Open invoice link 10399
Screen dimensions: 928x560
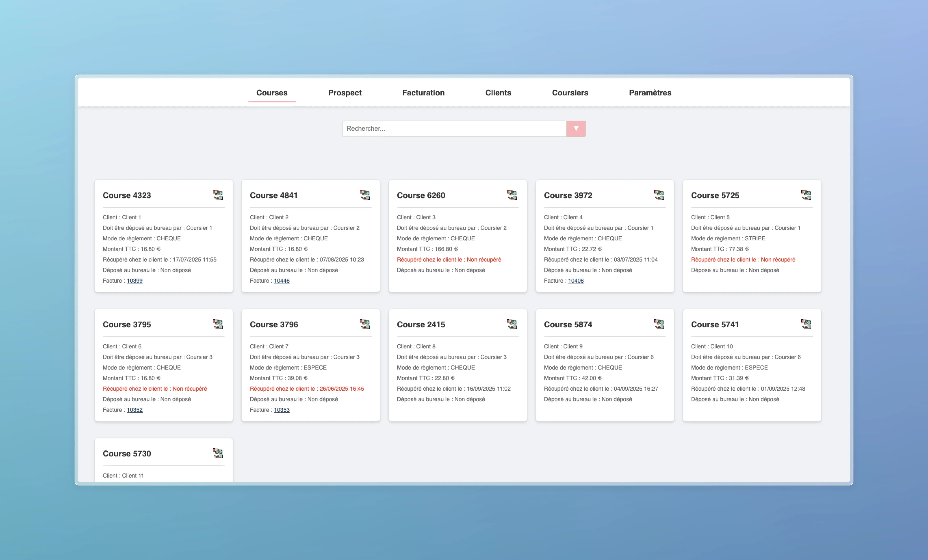pos(134,281)
